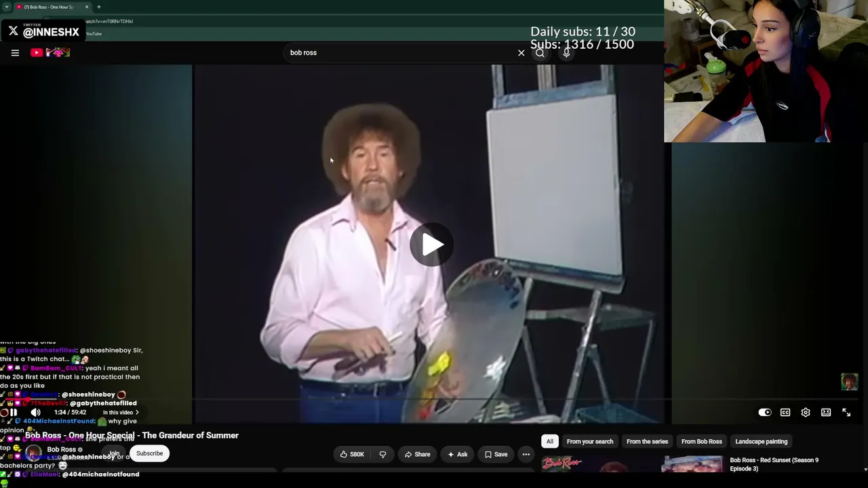Select the 'From the series' chip

pos(647,441)
